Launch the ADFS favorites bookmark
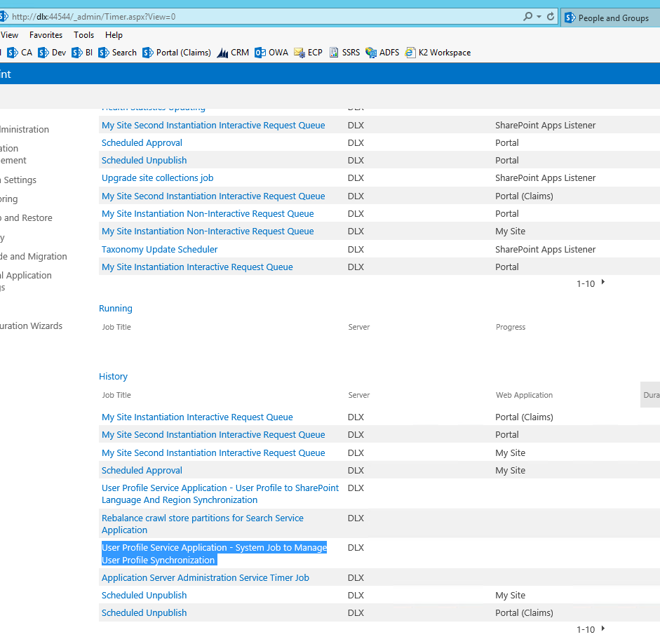 [382, 53]
